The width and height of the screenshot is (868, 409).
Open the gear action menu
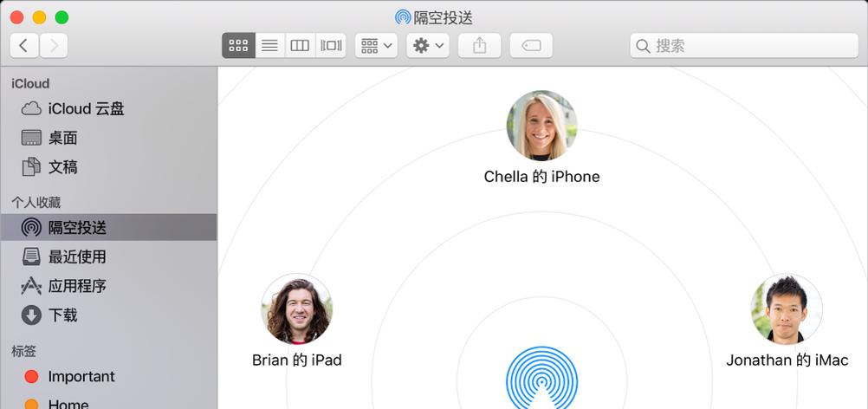428,45
